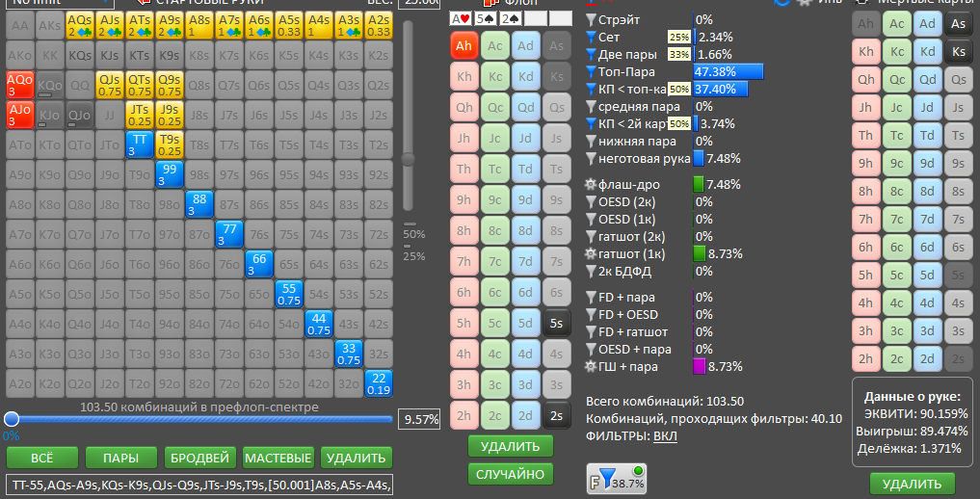Screen dimensions: 980x499
Task: Click the ПАРЫ button
Action: [121, 458]
